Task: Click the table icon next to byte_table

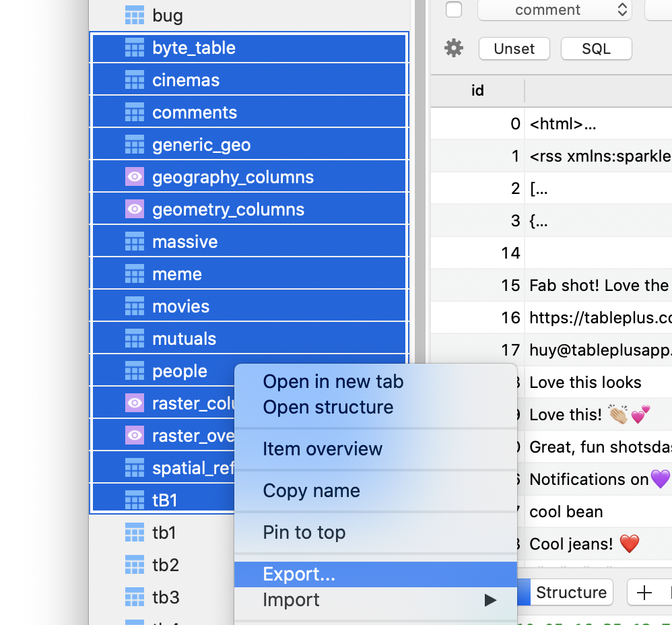Action: (134, 47)
